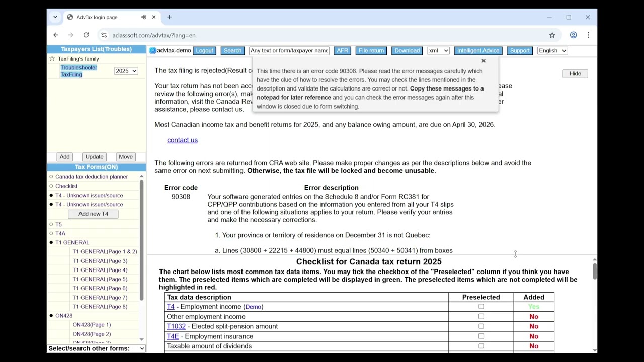Select the Checklist radio bullet in Tax Forms
Viewport: 644px width, 362px height.
pos(51,186)
